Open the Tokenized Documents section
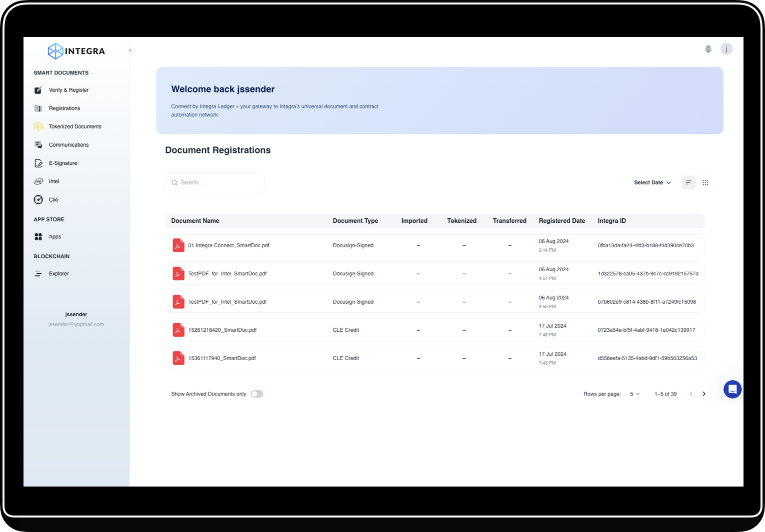This screenshot has height=532, width=765. tap(75, 126)
